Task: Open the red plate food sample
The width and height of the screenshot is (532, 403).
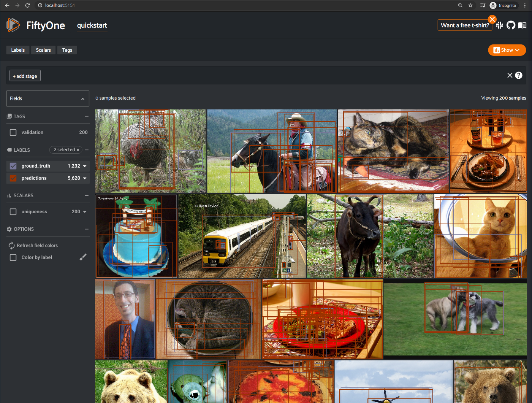Action: point(323,319)
